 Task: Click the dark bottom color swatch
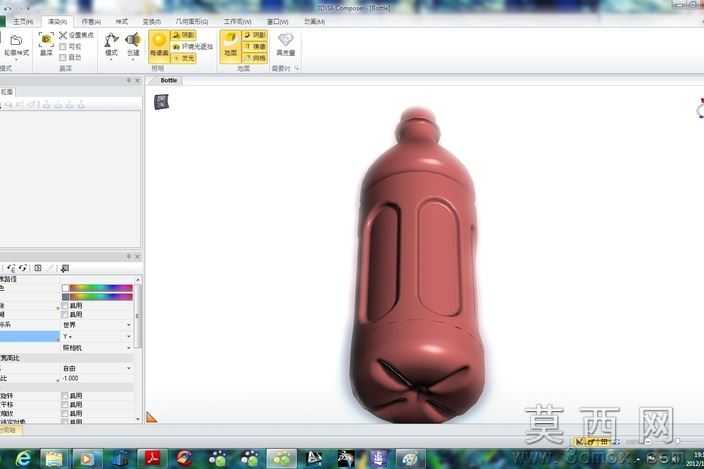66,297
